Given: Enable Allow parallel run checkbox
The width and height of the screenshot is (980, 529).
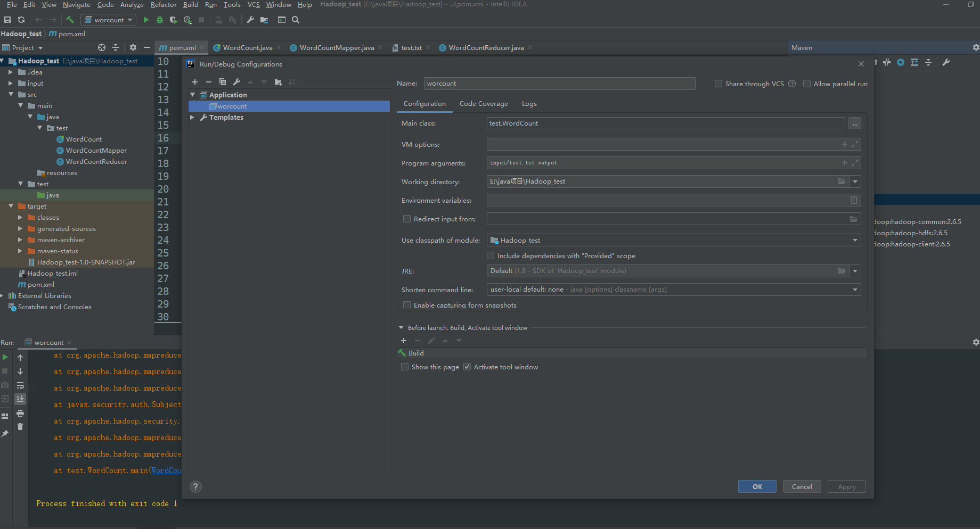Looking at the screenshot, I should [x=807, y=84].
